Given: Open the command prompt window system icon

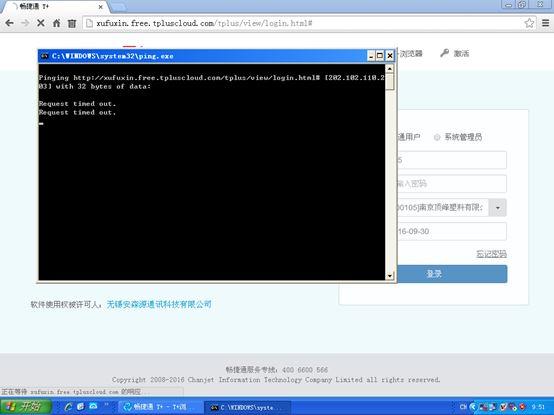Looking at the screenshot, I should click(45, 56).
